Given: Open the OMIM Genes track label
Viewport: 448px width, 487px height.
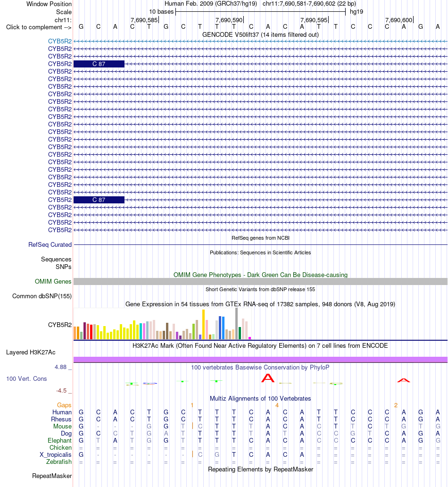Looking at the screenshot, I should 53,281.
